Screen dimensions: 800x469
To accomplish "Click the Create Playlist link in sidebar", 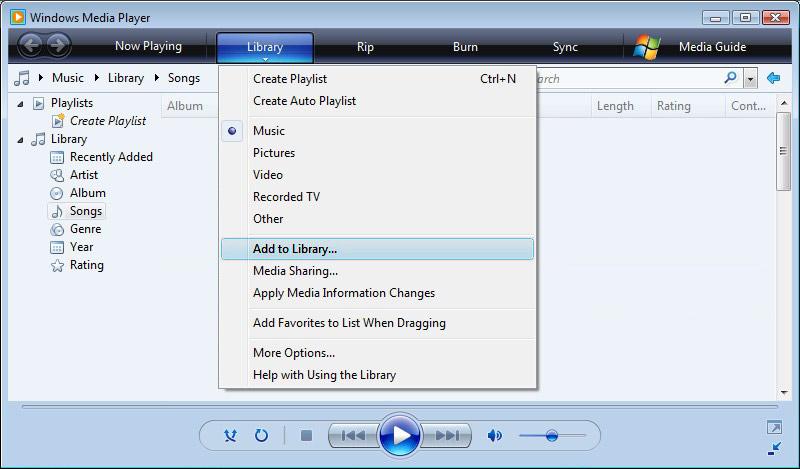I will click(x=108, y=121).
